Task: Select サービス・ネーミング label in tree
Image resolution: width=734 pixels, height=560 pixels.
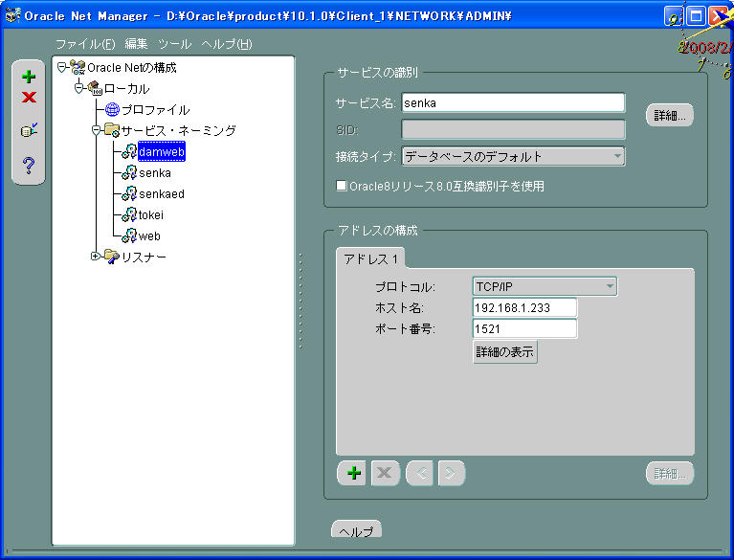Action: click(x=178, y=130)
